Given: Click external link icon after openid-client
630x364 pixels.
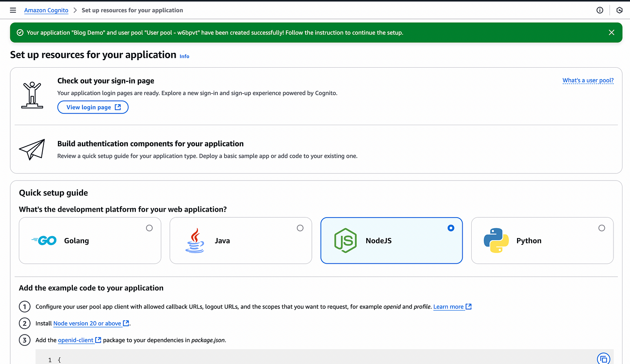Looking at the screenshot, I should pos(98,340).
